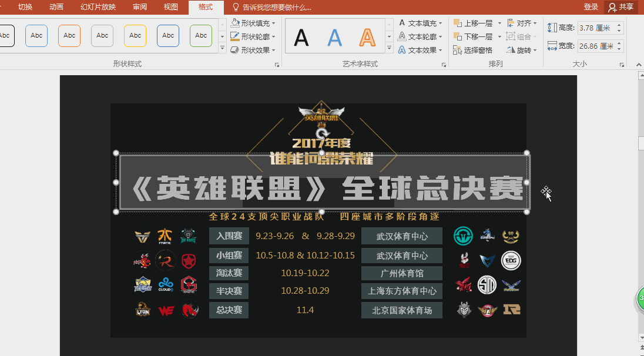Open 大小 size dialog launcher
Viewport: 644px width, 356px height.
coord(622,65)
